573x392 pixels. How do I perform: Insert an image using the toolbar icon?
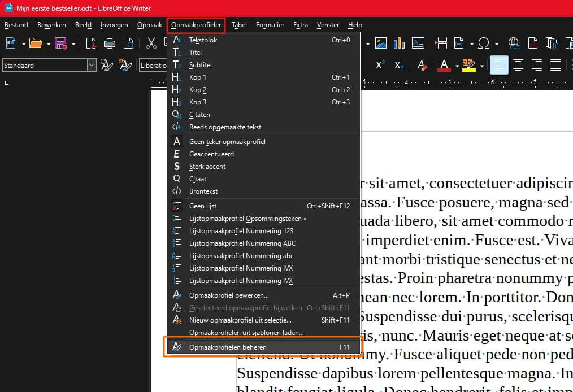coord(381,43)
